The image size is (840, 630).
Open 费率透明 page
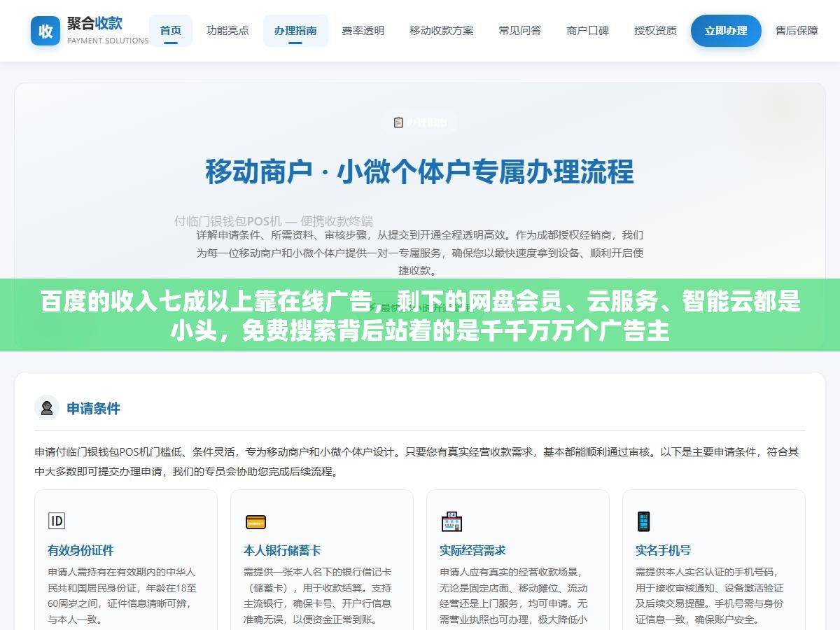[363, 31]
